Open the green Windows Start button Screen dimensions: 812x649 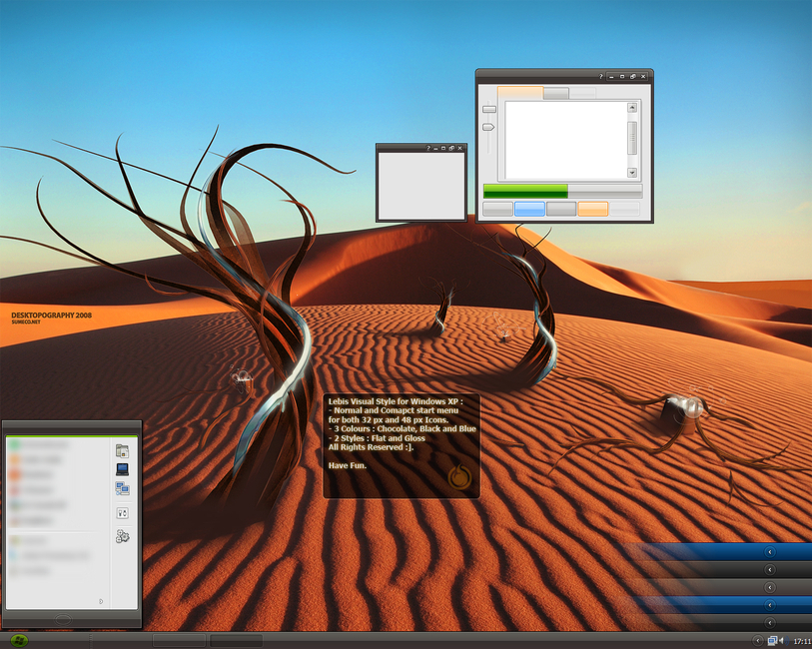pos(19,640)
